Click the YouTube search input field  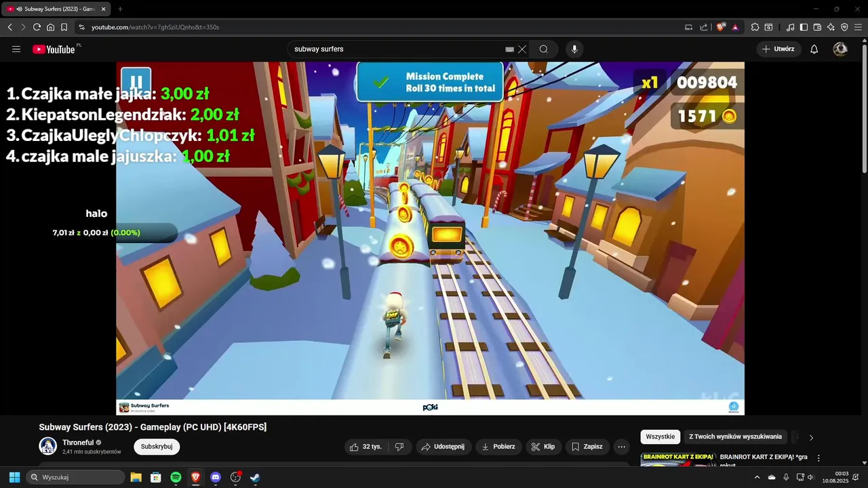pos(397,49)
